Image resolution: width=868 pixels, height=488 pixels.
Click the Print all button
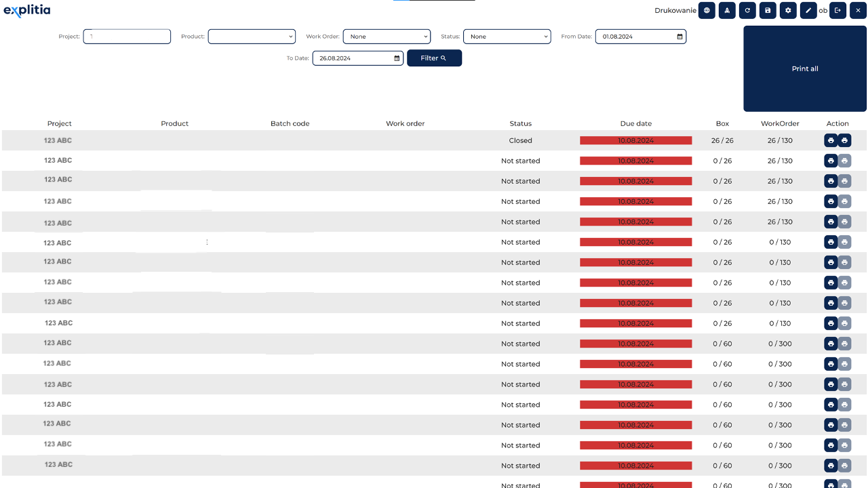(x=805, y=68)
